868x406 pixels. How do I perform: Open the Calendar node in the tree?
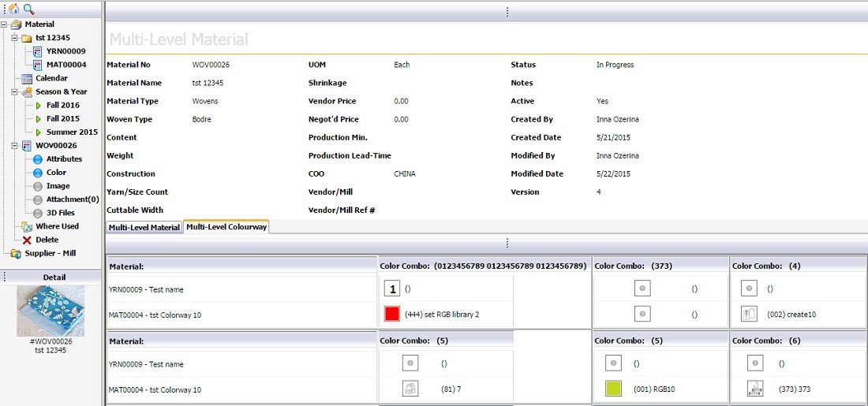[51, 78]
